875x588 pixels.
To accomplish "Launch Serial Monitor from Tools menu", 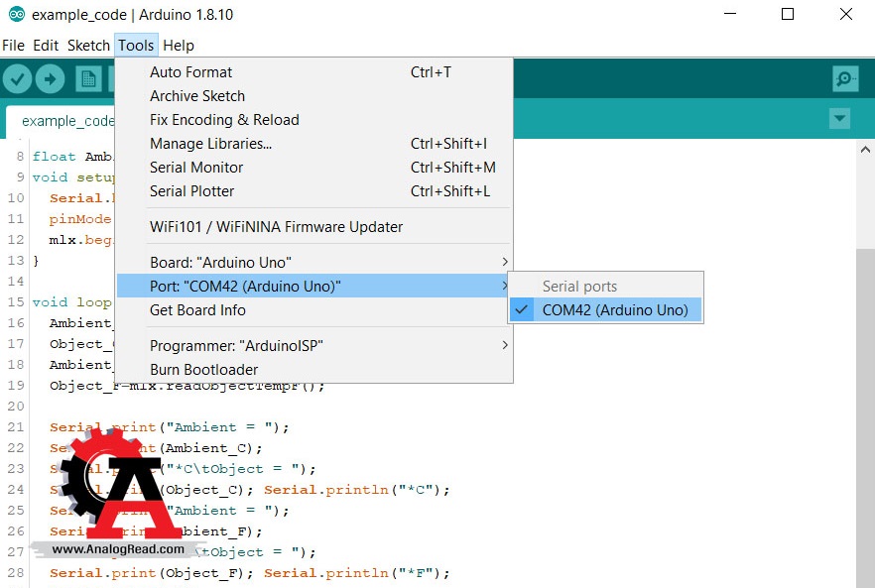I will point(314,168).
